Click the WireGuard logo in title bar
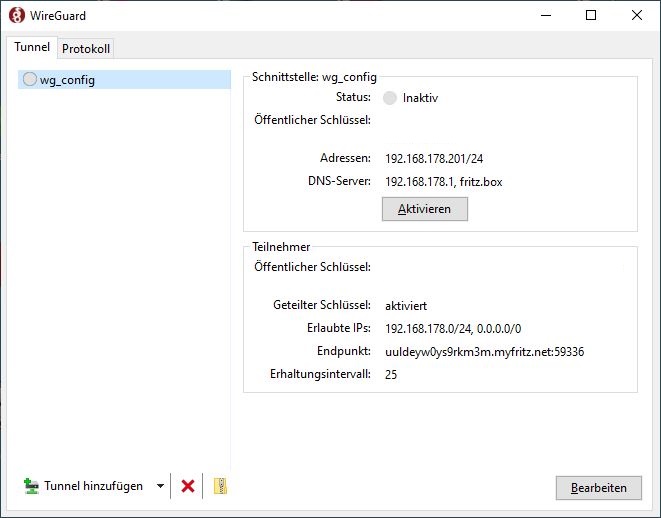661x518 pixels. pyautogui.click(x=16, y=15)
